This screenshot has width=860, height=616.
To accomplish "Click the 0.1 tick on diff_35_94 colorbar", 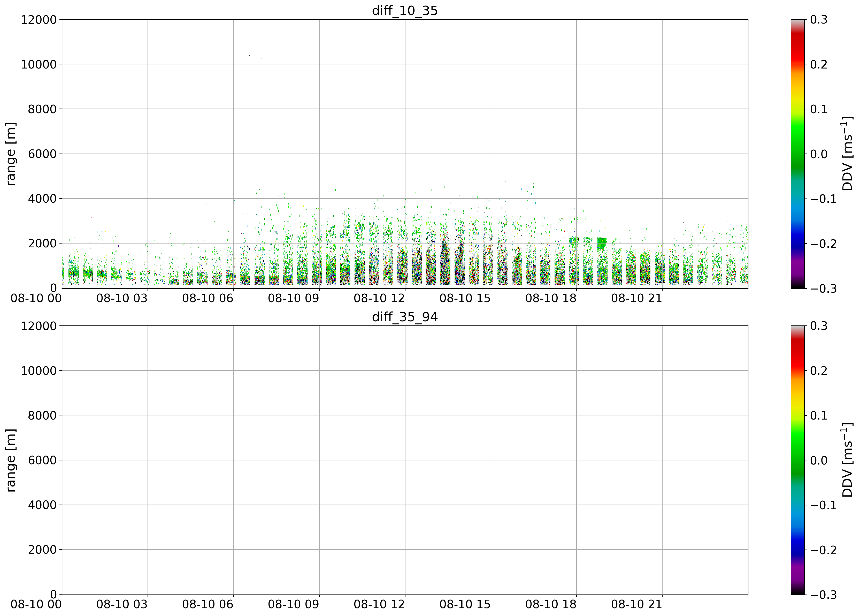I will 819,415.
